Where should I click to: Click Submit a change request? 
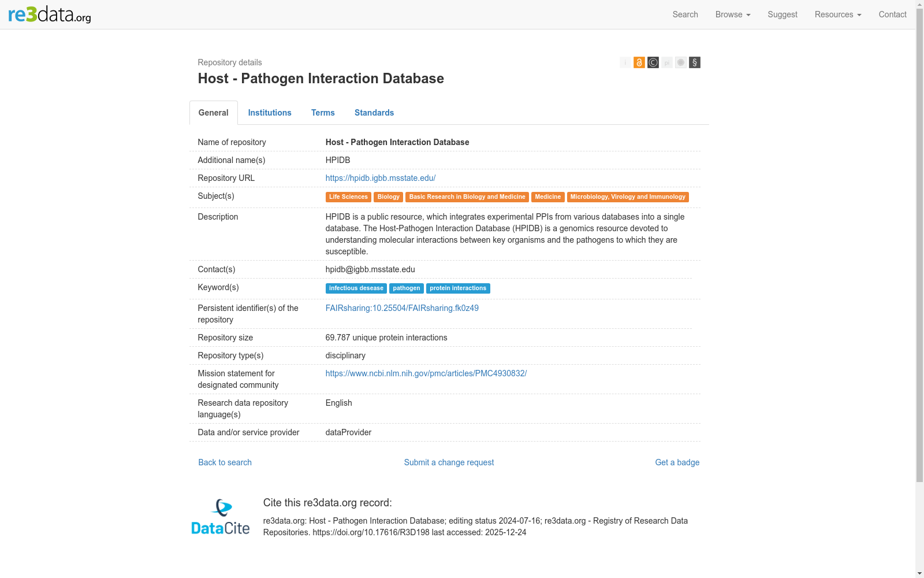(x=449, y=462)
